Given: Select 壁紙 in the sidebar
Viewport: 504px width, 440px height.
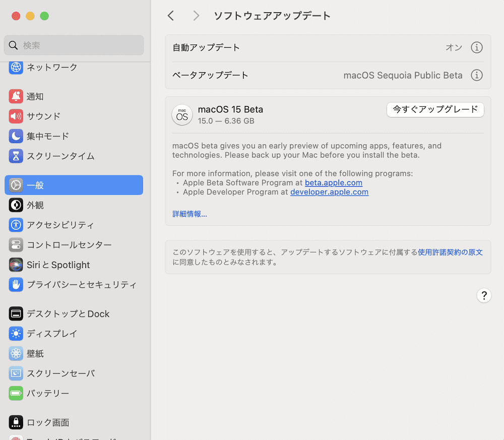Looking at the screenshot, I should point(74,353).
